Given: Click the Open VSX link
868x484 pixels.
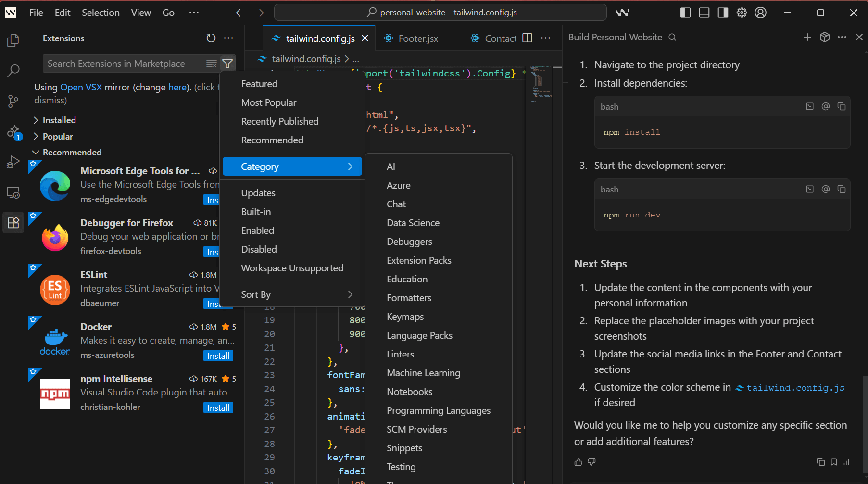Looking at the screenshot, I should pos(81,87).
